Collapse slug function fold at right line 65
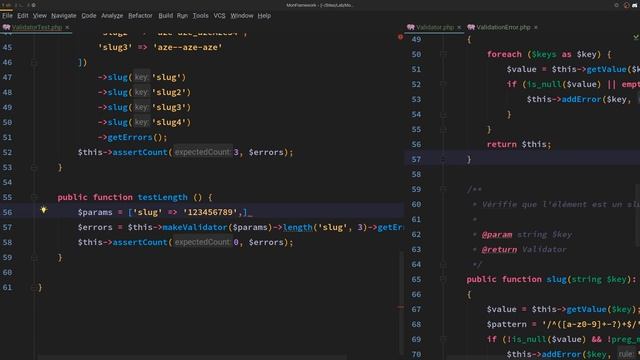Image resolution: width=640 pixels, height=360 pixels. click(x=443, y=279)
